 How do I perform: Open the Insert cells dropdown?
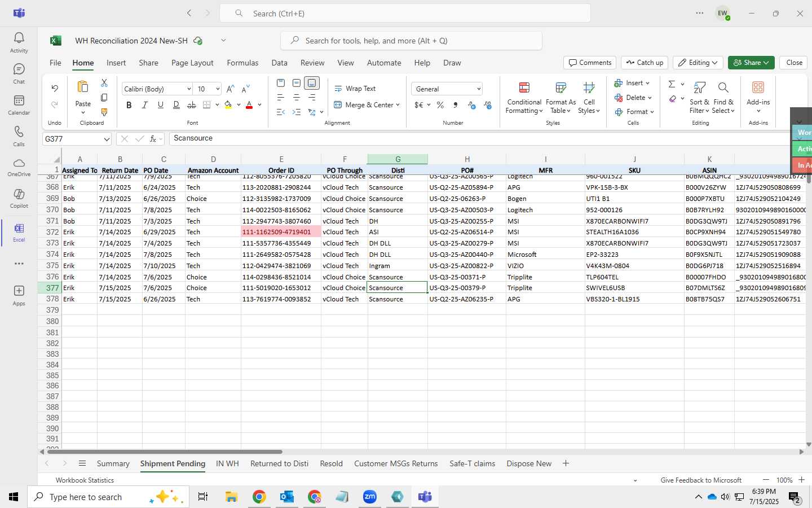(x=632, y=83)
